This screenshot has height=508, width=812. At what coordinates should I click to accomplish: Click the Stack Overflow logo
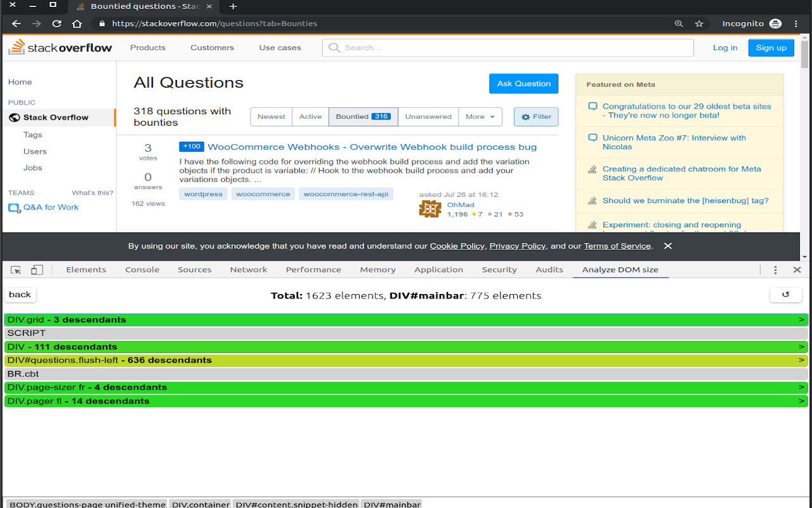coord(60,47)
